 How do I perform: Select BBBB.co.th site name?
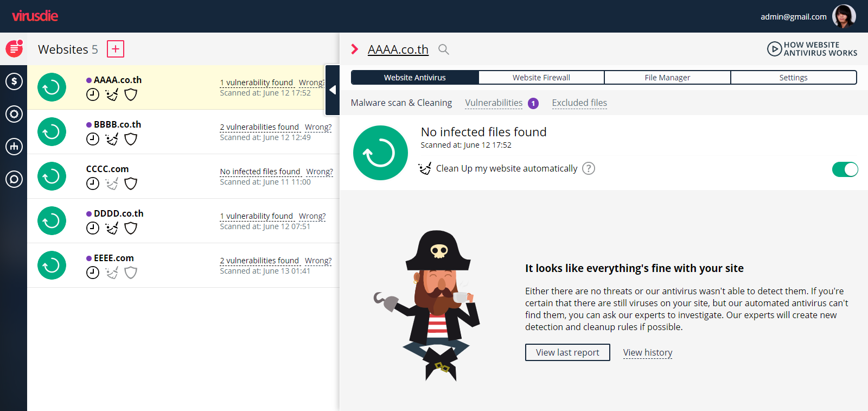coord(117,124)
